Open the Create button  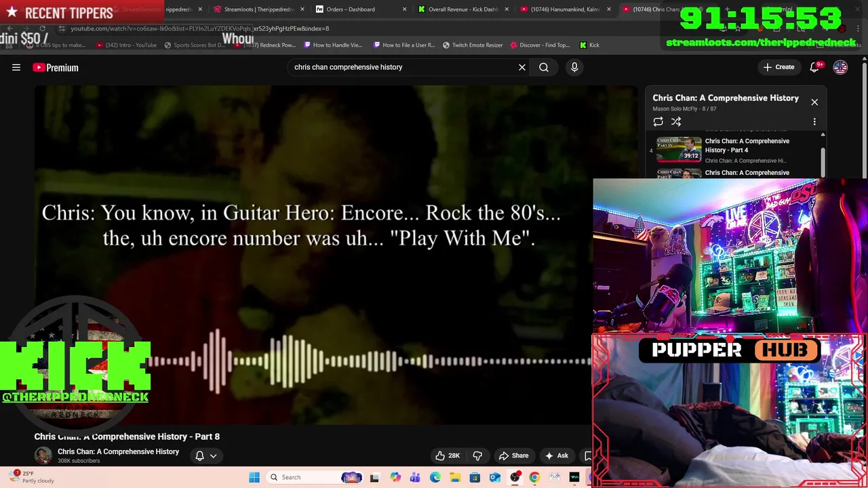(778, 67)
